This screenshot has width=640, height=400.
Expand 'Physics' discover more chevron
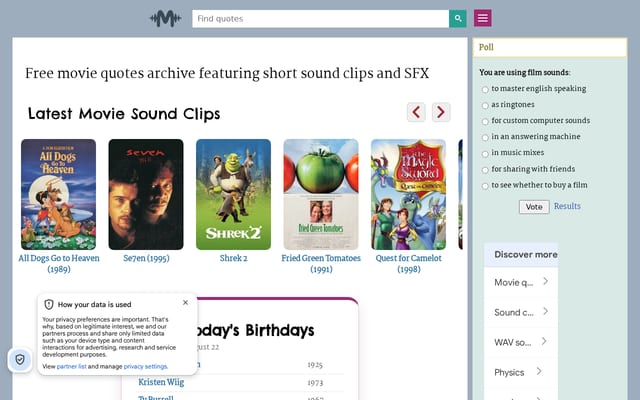click(539, 371)
